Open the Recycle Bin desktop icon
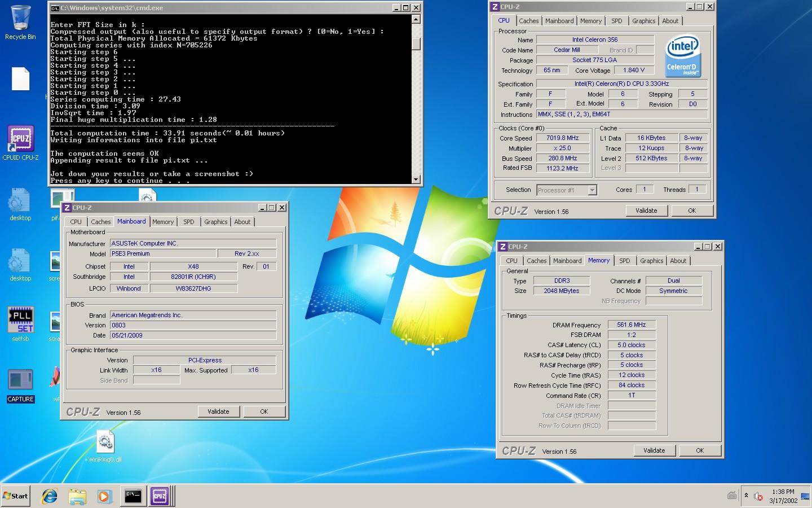 [20, 23]
